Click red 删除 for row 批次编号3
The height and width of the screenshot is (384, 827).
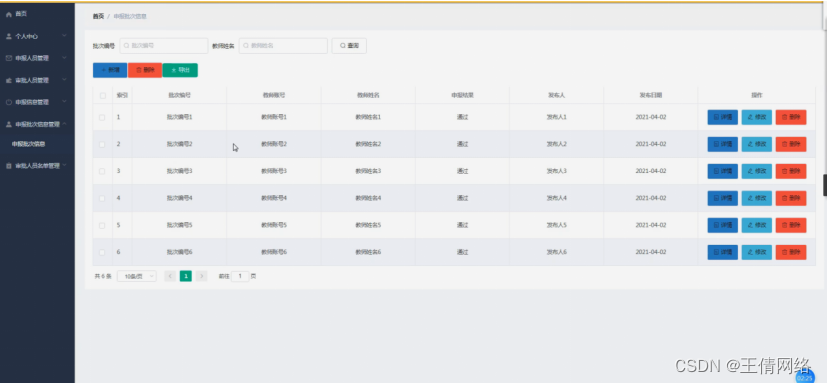click(791, 171)
